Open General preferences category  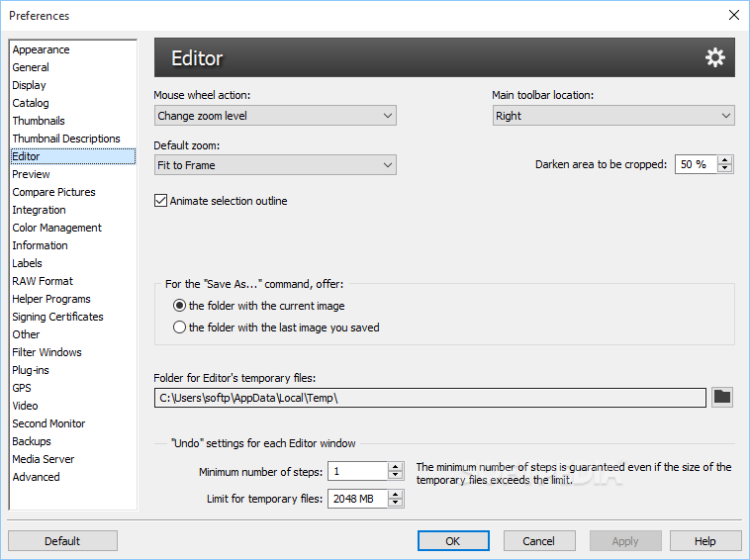[x=31, y=67]
